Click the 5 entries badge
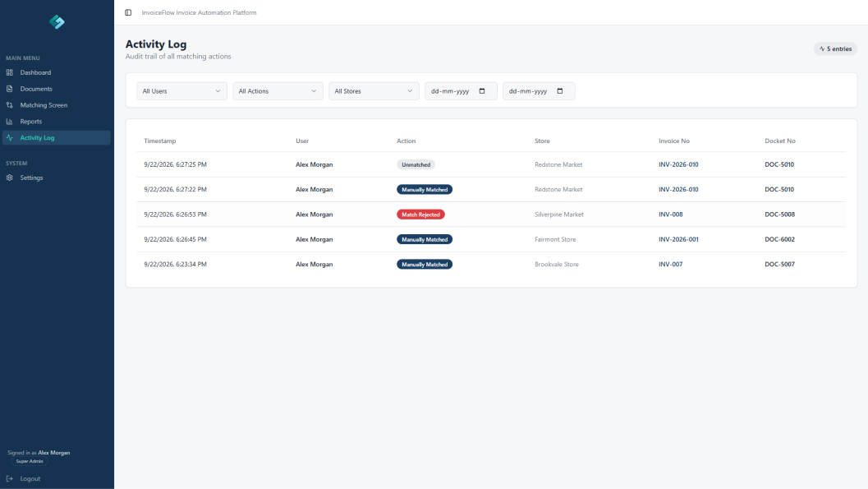Viewport: 868px width, 489px height. point(835,48)
